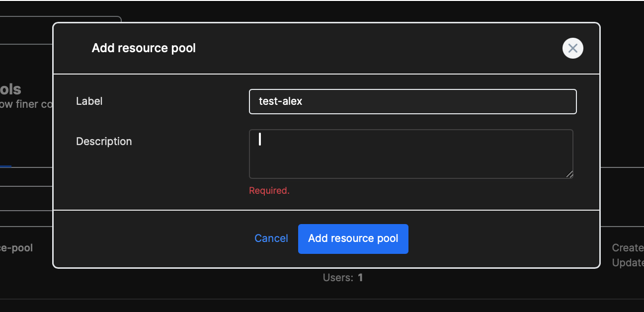Select the blue underlined tab at left edge
644x312 pixels.
[x=5, y=166]
